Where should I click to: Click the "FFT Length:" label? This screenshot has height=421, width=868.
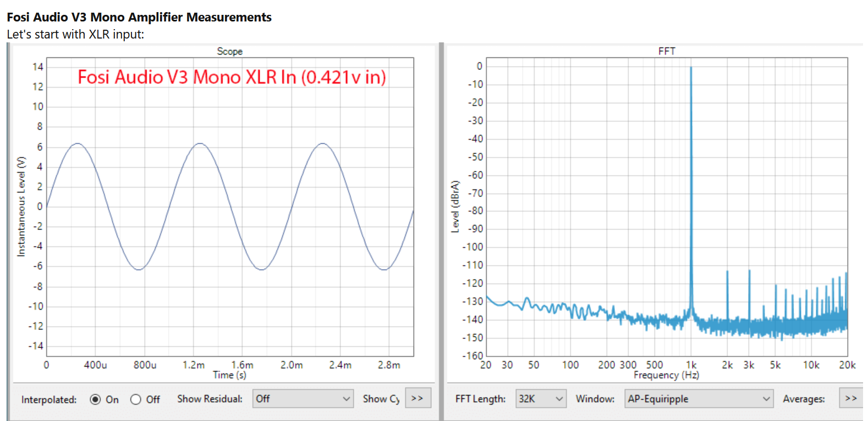tap(480, 399)
